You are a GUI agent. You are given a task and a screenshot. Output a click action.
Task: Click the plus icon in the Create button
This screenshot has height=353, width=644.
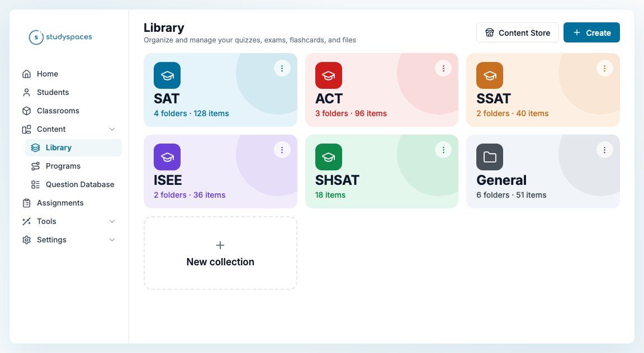577,32
